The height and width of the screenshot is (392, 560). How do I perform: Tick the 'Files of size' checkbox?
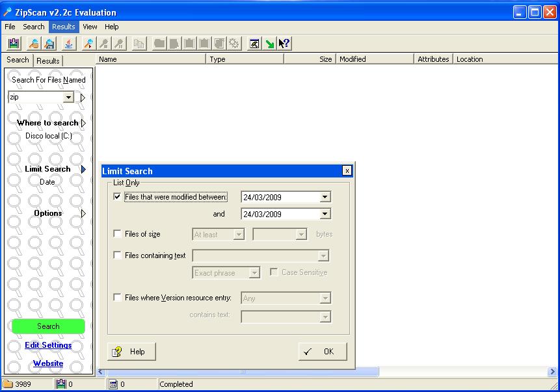tap(117, 233)
